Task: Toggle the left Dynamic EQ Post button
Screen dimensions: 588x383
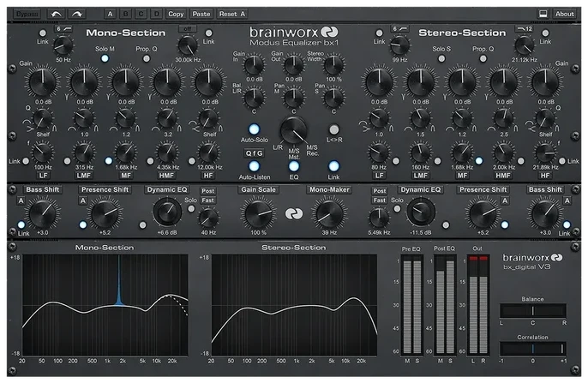Action: click(207, 191)
